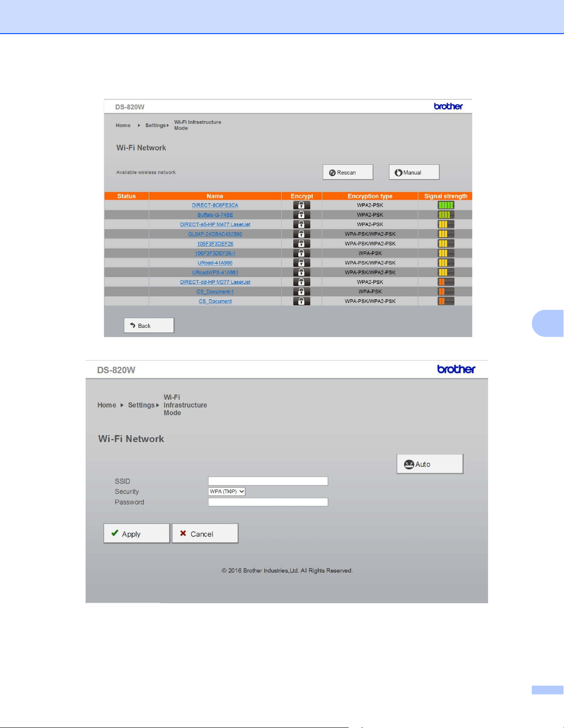Click Settings breadcrumb in upper panel
This screenshot has width=564, height=728.
tap(156, 125)
